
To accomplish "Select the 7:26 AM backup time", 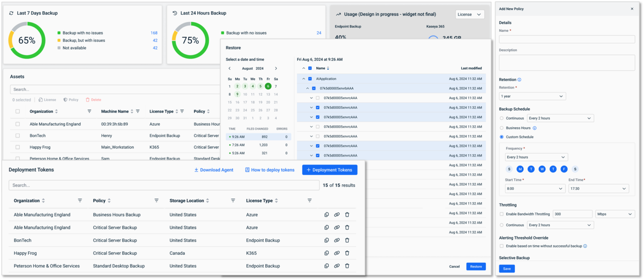I will 258,145.
